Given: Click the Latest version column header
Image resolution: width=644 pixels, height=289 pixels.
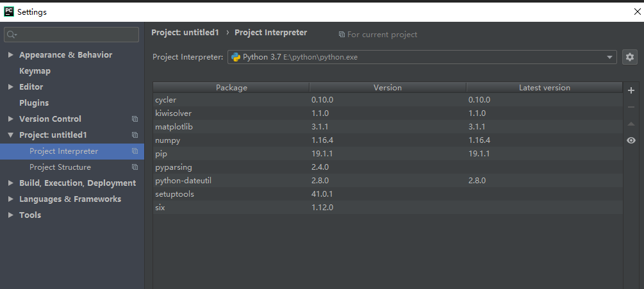Looking at the screenshot, I should pos(545,87).
